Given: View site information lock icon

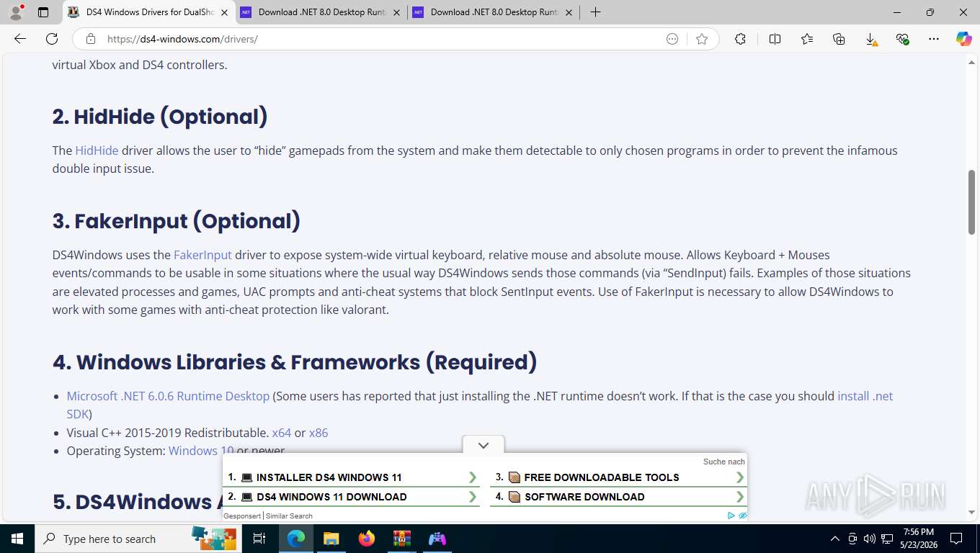Looking at the screenshot, I should pyautogui.click(x=90, y=39).
